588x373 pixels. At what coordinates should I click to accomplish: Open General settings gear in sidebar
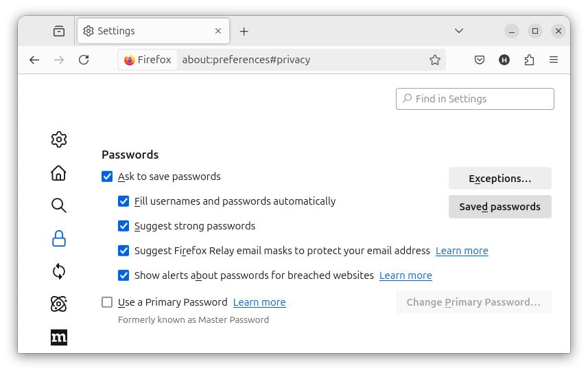point(59,139)
